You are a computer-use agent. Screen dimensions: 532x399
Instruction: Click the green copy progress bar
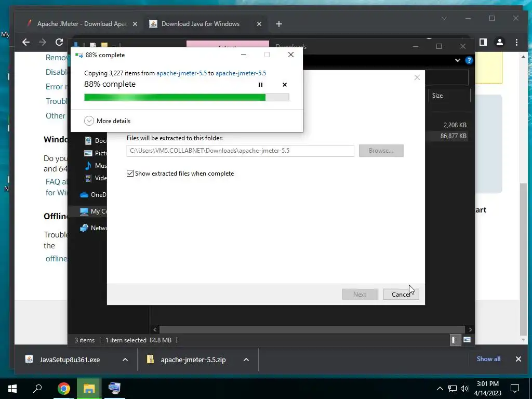click(187, 97)
